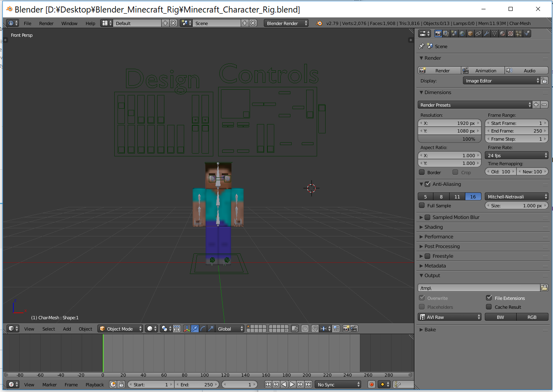Viewport: 553px width, 392px height.
Task: Toggle the snap magnet icon
Action: pyautogui.click(x=315, y=329)
